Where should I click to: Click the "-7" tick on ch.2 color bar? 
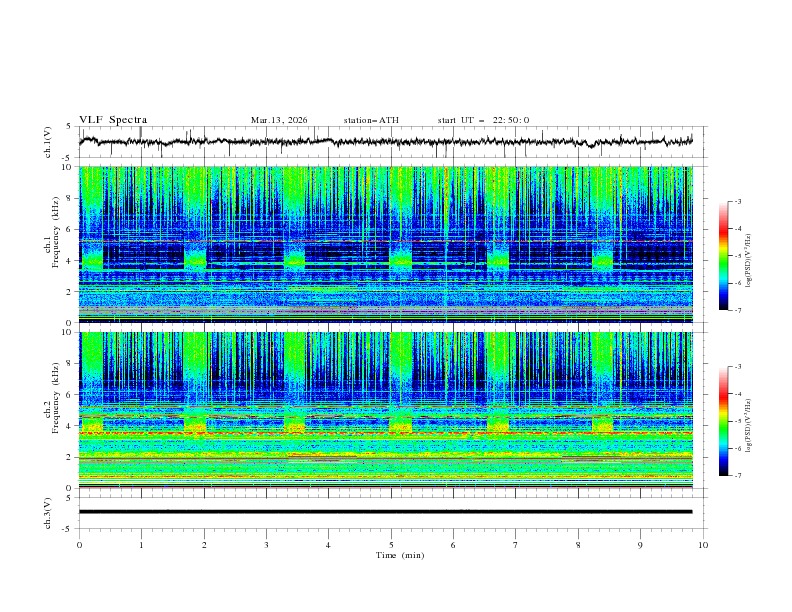point(738,476)
